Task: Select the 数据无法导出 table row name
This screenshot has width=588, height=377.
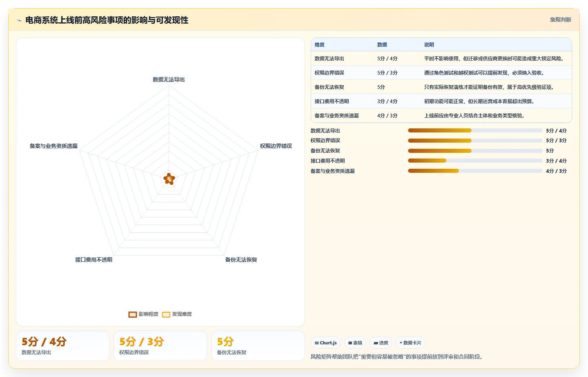Action: (329, 59)
